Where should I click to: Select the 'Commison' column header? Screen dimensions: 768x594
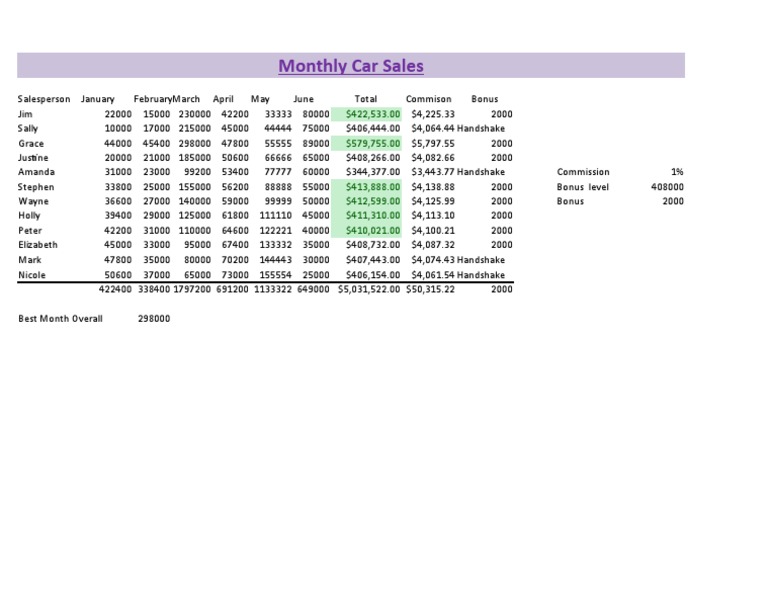click(x=429, y=99)
